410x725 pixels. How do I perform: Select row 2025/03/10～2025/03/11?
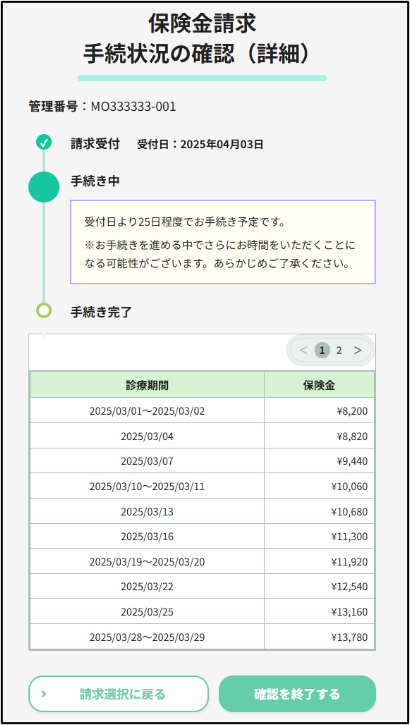point(202,486)
